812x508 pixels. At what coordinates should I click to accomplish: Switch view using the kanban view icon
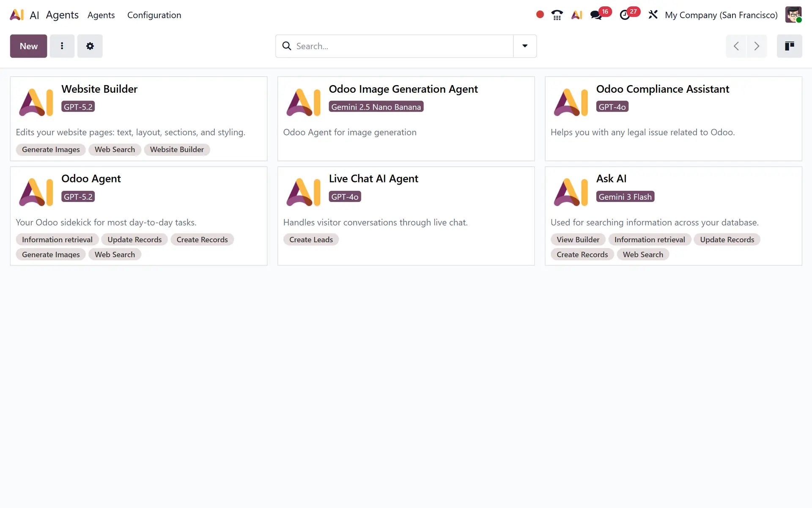click(x=789, y=46)
